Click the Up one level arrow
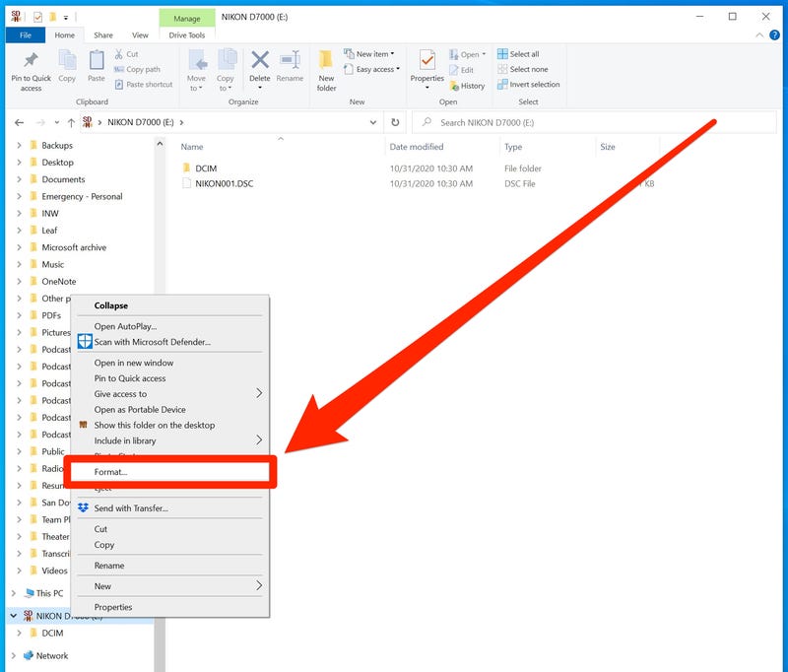Screen dimensions: 788x672 [x=71, y=122]
